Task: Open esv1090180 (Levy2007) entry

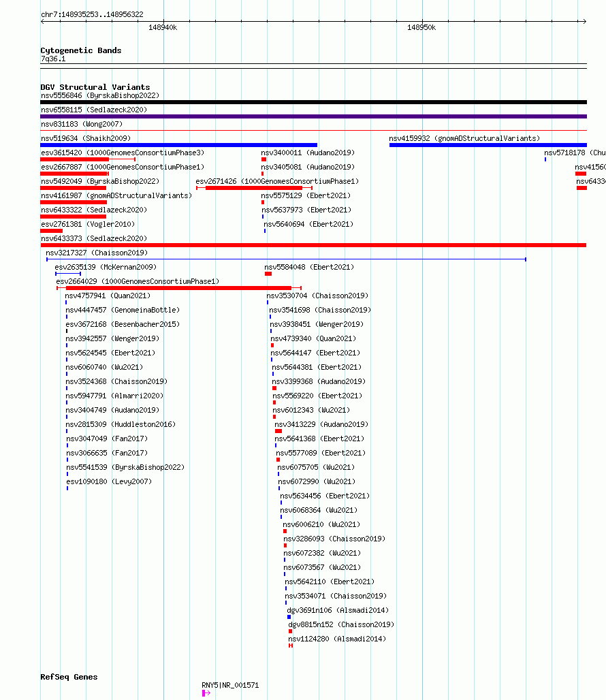Action: [x=109, y=481]
